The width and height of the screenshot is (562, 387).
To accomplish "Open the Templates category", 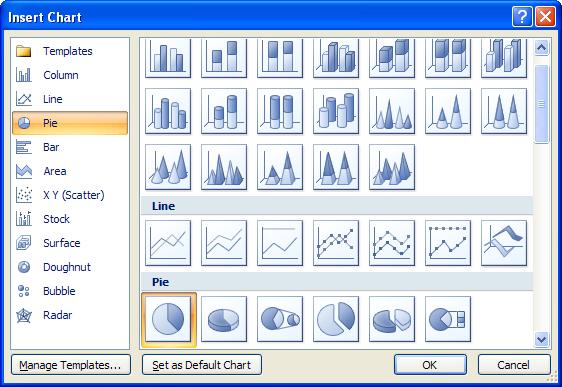I will tap(70, 51).
